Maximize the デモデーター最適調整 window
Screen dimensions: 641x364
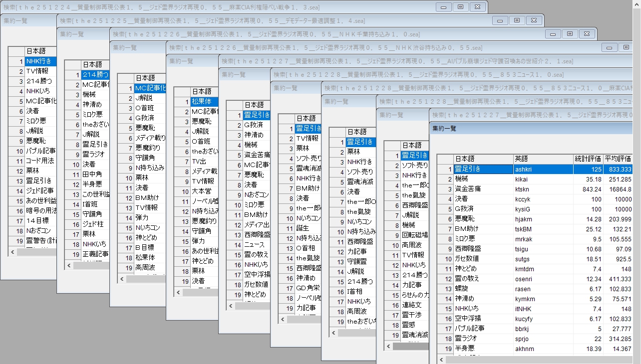tap(517, 20)
